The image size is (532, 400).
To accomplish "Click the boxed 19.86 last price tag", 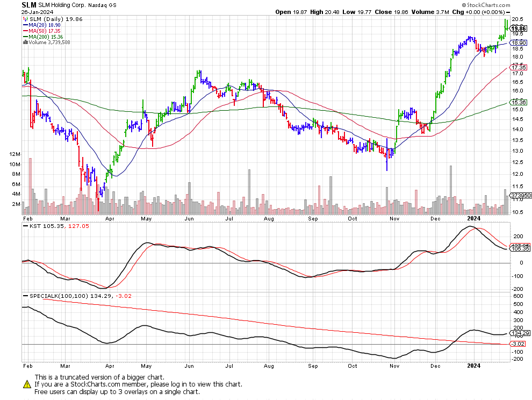I will 519,28.
